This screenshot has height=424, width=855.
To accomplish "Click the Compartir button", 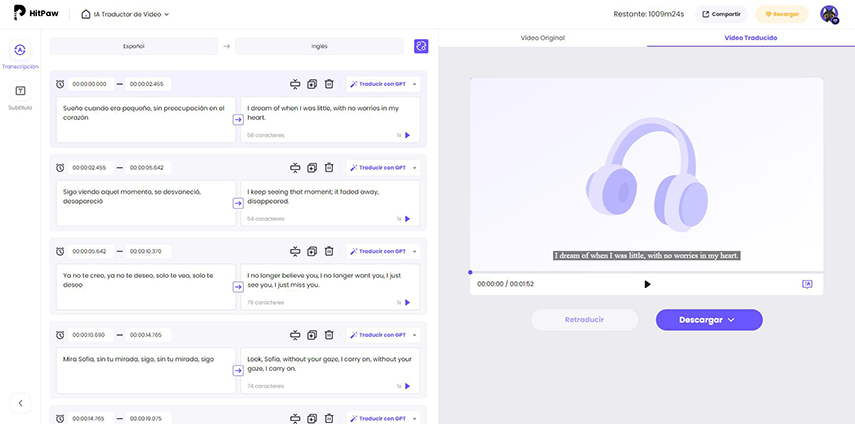I will click(721, 14).
